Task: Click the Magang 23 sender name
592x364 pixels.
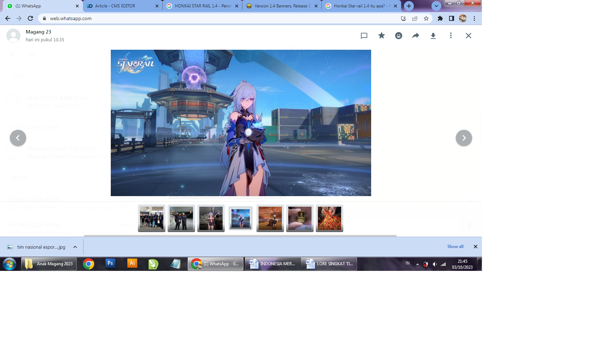Action: (x=38, y=32)
